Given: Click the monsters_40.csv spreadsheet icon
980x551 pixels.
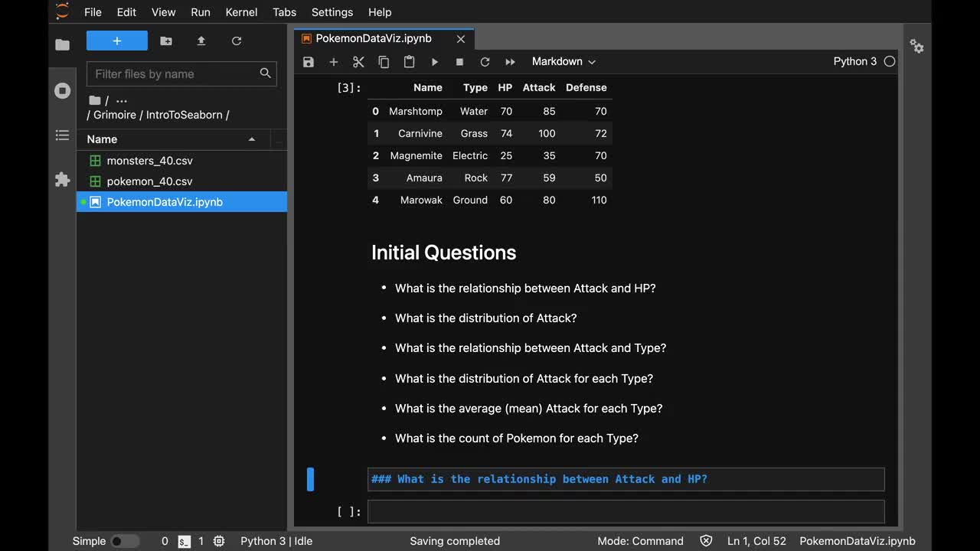Looking at the screenshot, I should [x=96, y=161].
